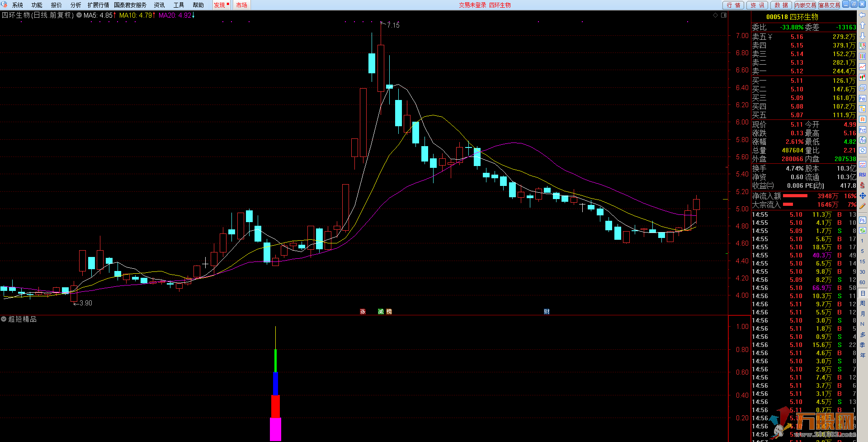The image size is (868, 442).
Task: Click the down arrow icon for next stock
Action: [863, 36]
